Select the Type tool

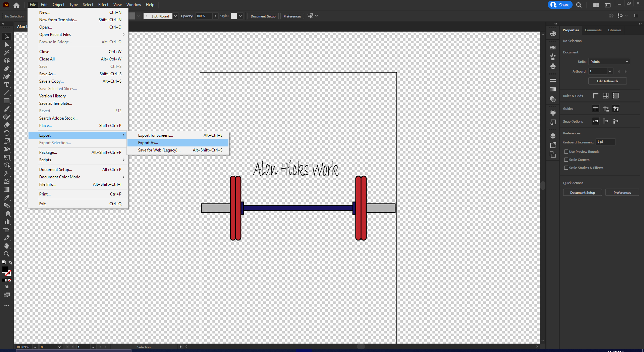7,85
